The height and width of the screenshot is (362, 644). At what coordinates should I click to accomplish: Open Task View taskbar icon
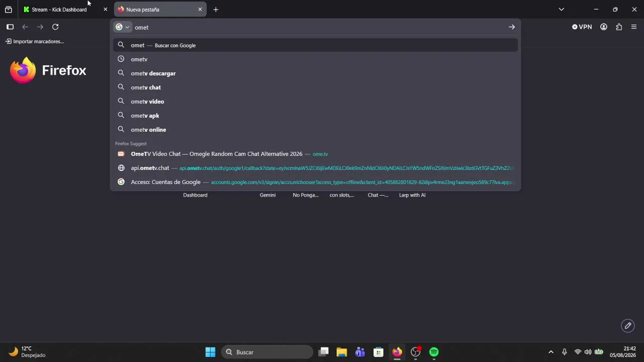324,352
